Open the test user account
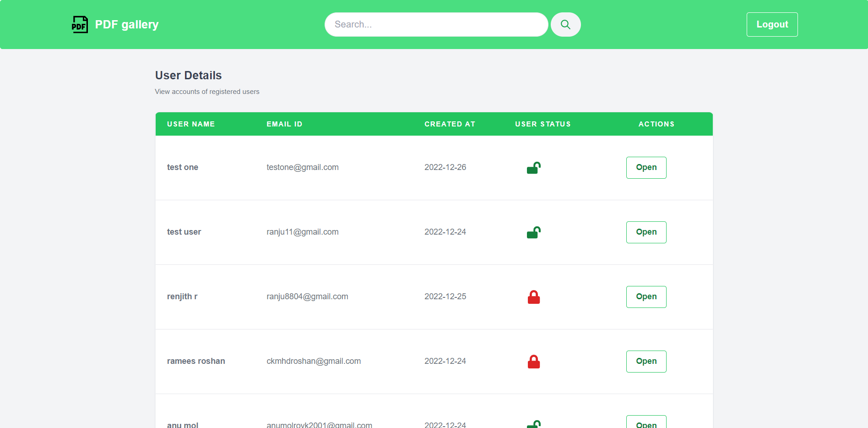Image resolution: width=868 pixels, height=428 pixels. [x=646, y=232]
